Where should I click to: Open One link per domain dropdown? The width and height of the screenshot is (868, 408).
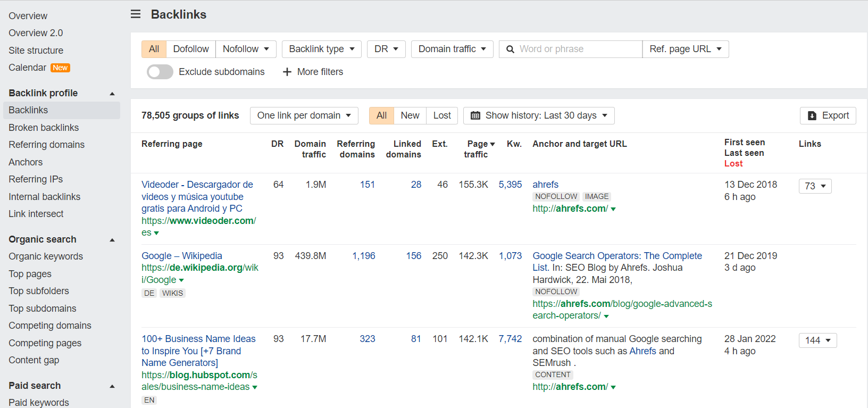pyautogui.click(x=304, y=115)
